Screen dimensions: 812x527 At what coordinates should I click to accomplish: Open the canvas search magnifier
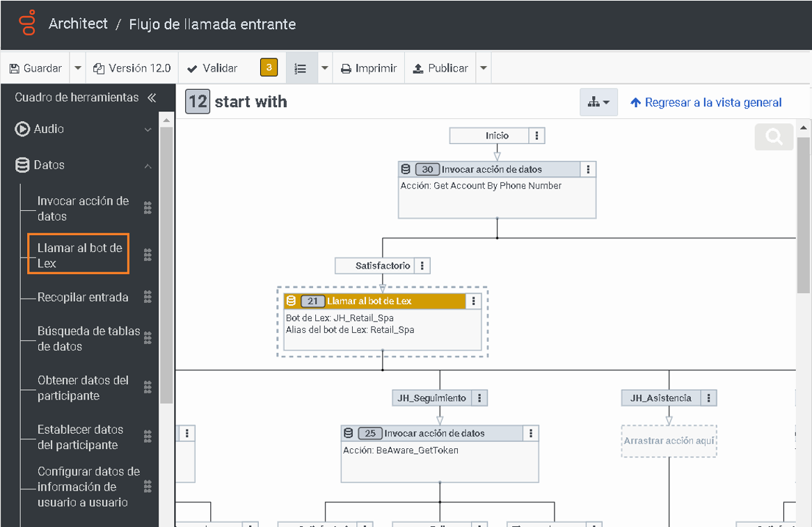point(774,136)
